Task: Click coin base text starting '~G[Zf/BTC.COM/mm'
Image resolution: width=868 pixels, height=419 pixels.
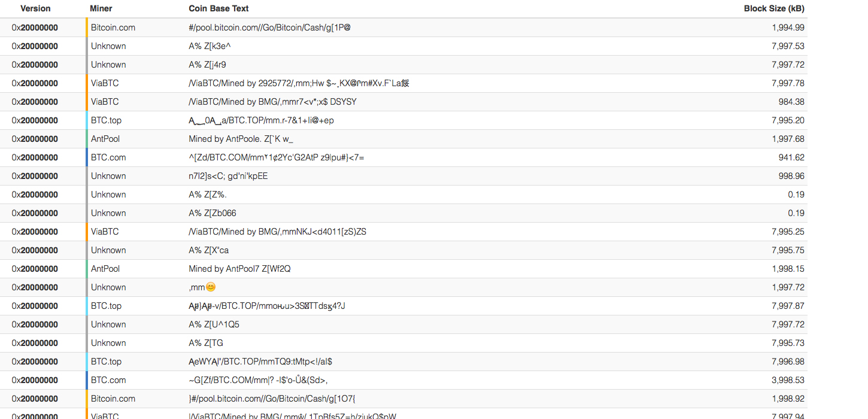Action: click(258, 380)
